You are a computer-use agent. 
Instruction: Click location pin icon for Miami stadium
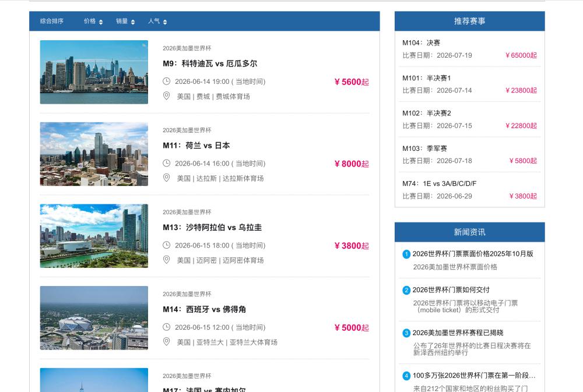point(166,260)
